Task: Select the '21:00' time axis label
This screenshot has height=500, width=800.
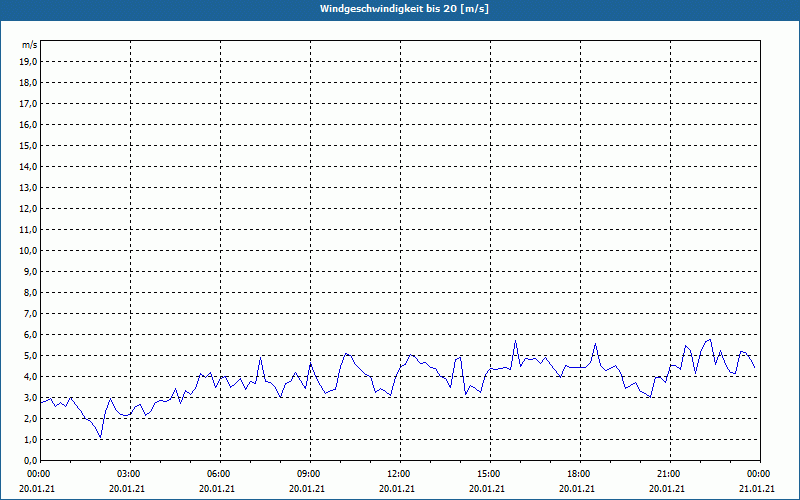Action: coord(669,474)
